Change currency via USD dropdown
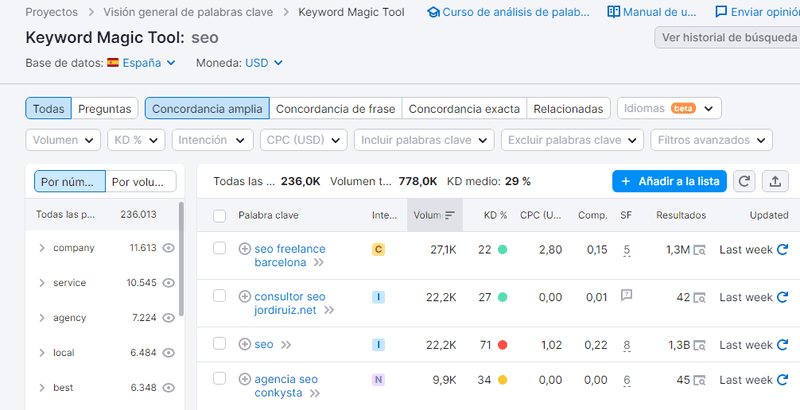The height and width of the screenshot is (410, 800). click(x=263, y=63)
